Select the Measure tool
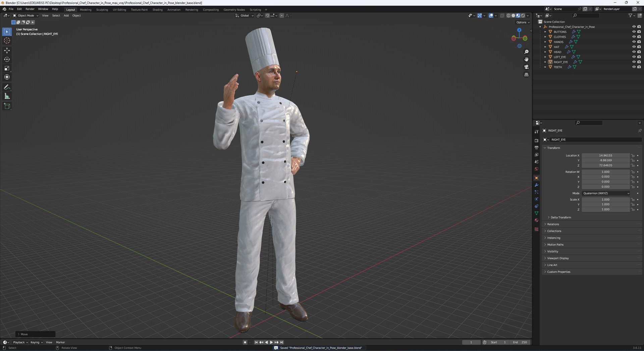Image resolution: width=644 pixels, height=351 pixels. point(7,96)
